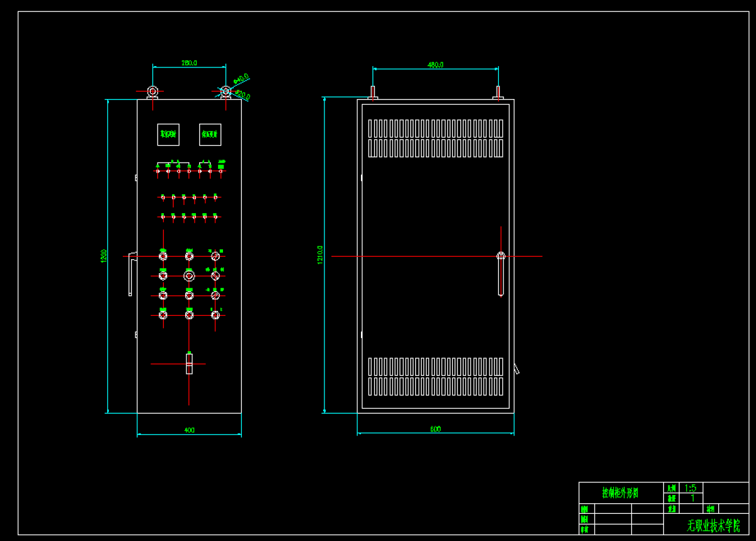The height and width of the screenshot is (541, 756).
Task: Click the right square meter on front panel
Action: (210, 134)
